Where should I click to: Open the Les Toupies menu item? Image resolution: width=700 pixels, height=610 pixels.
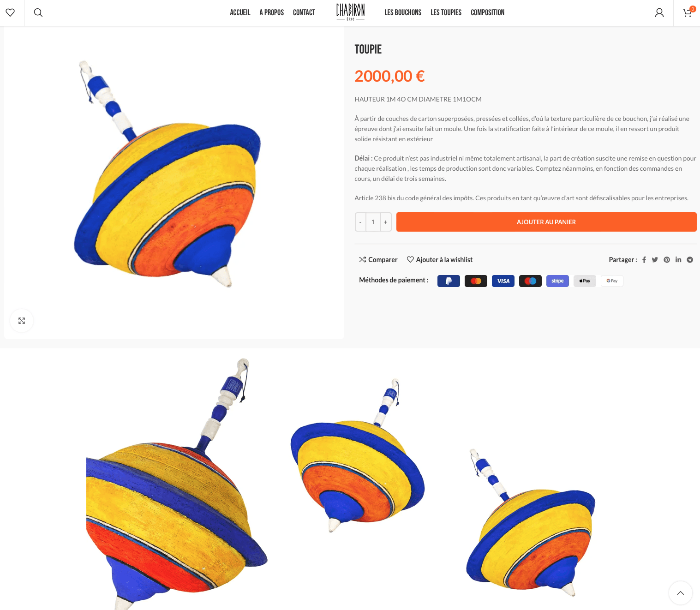446,12
